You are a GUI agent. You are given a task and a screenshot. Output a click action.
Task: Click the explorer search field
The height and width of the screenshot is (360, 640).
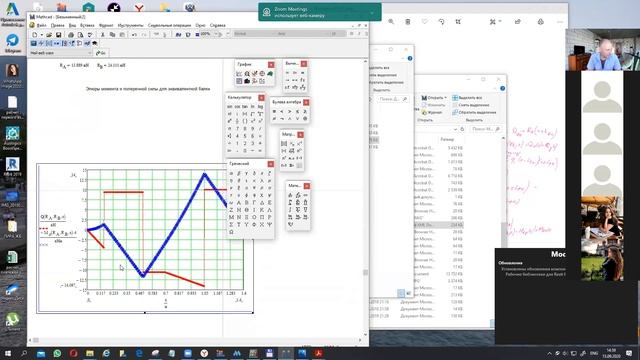click(485, 129)
